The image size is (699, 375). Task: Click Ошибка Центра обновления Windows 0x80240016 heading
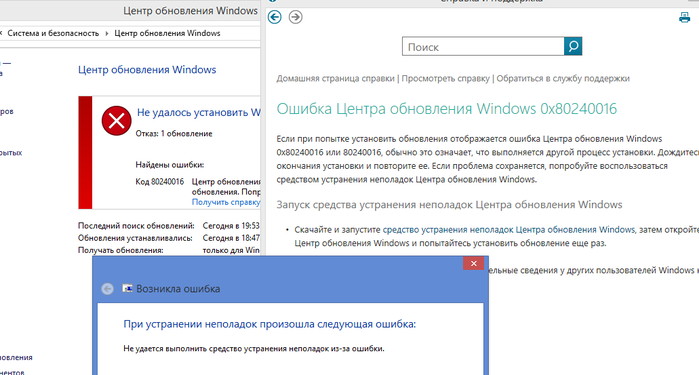click(x=447, y=109)
